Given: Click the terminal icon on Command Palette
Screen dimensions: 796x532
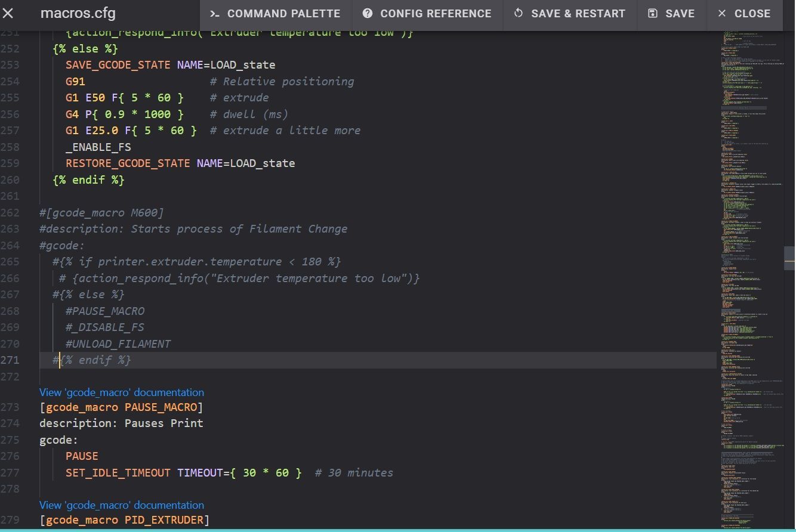Looking at the screenshot, I should pyautogui.click(x=215, y=13).
